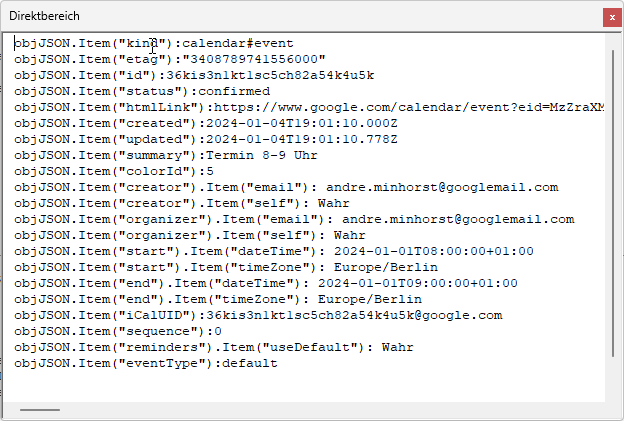
Task: Click the horizontal scrollbar thumb at the bottom
Action: tap(40, 409)
